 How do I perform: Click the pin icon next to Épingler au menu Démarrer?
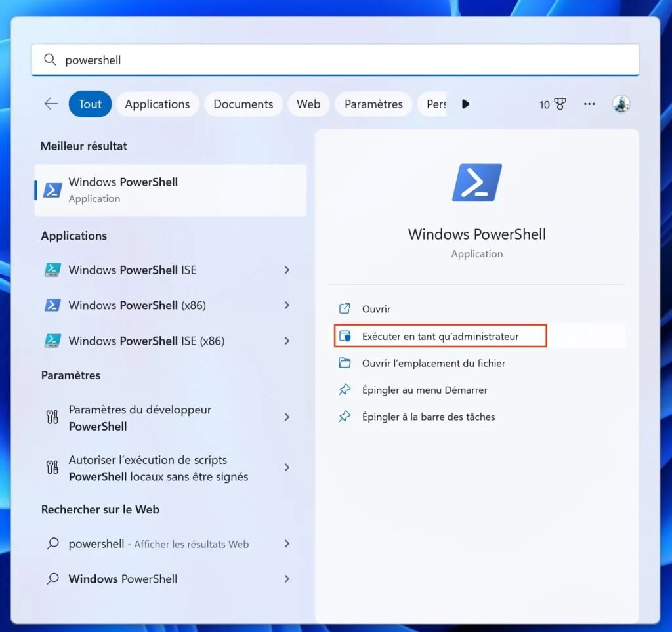[345, 389]
